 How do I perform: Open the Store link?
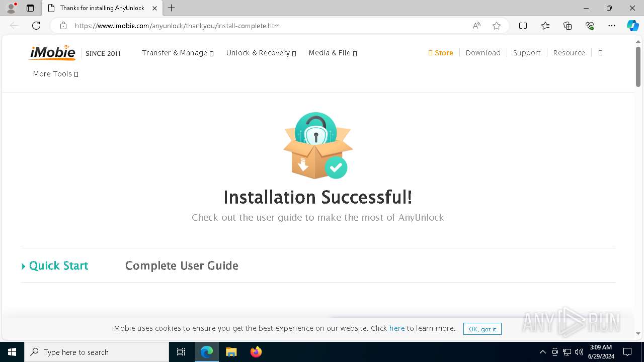pyautogui.click(x=441, y=53)
